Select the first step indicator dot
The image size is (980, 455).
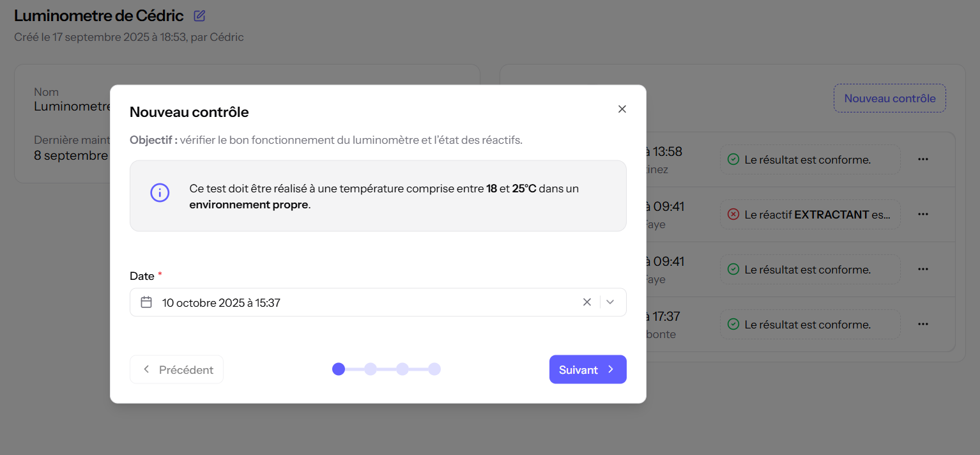(x=339, y=369)
